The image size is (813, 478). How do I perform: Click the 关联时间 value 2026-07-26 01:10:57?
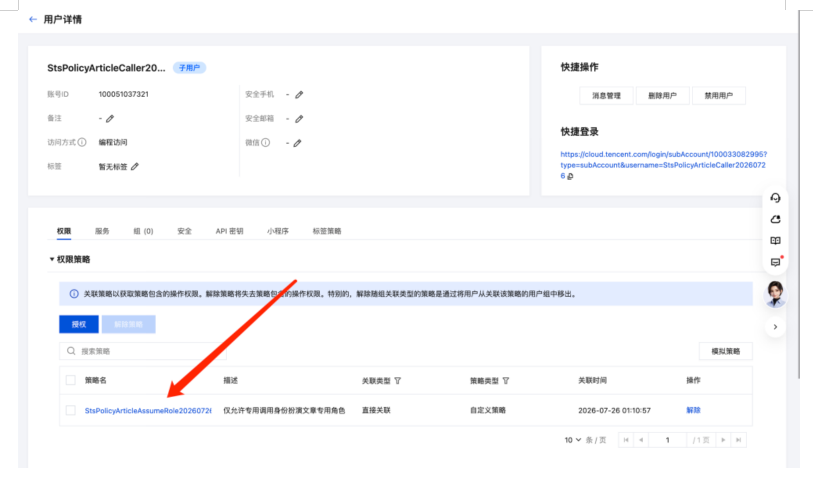[x=614, y=410]
